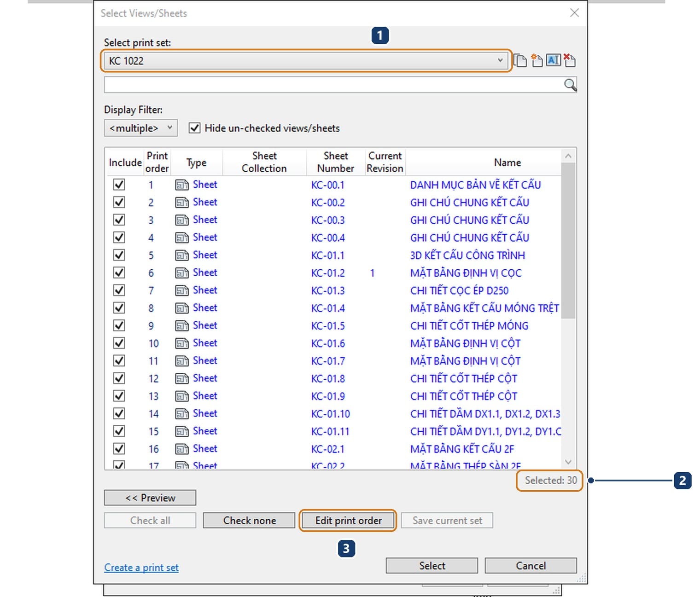Create a new print set icon
The width and height of the screenshot is (700, 597).
pos(537,60)
